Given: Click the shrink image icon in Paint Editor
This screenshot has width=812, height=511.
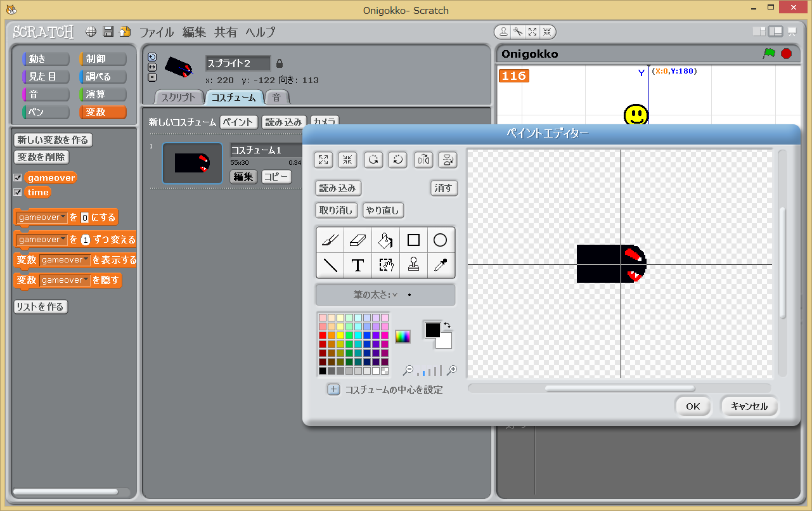Looking at the screenshot, I should pyautogui.click(x=347, y=160).
